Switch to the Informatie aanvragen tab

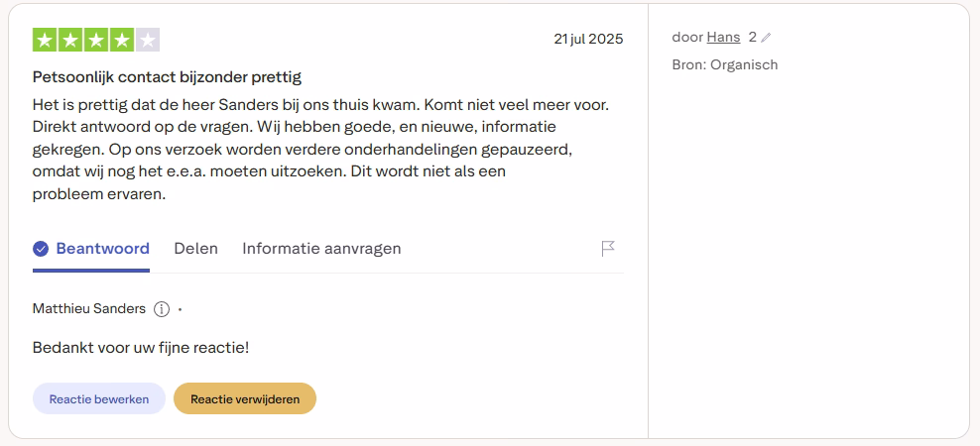tap(321, 249)
